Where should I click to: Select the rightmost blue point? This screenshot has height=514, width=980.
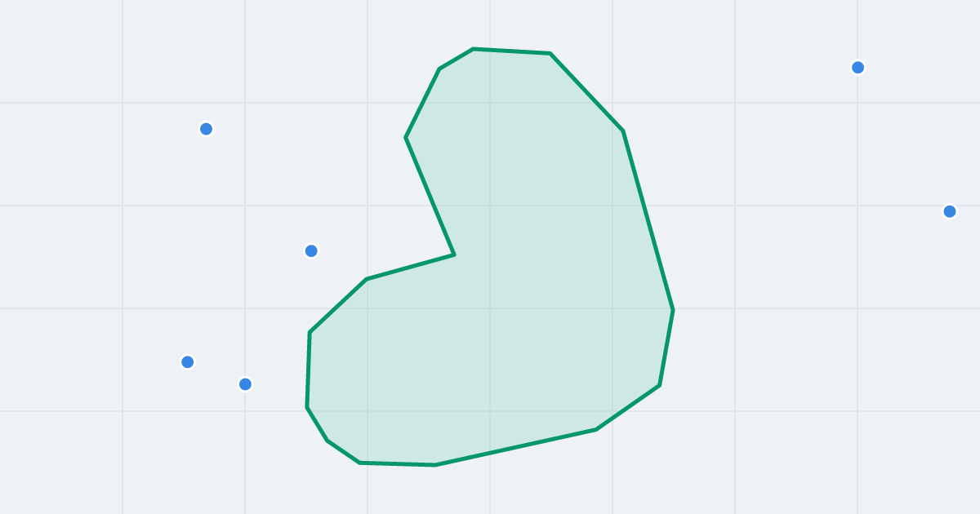950,211
